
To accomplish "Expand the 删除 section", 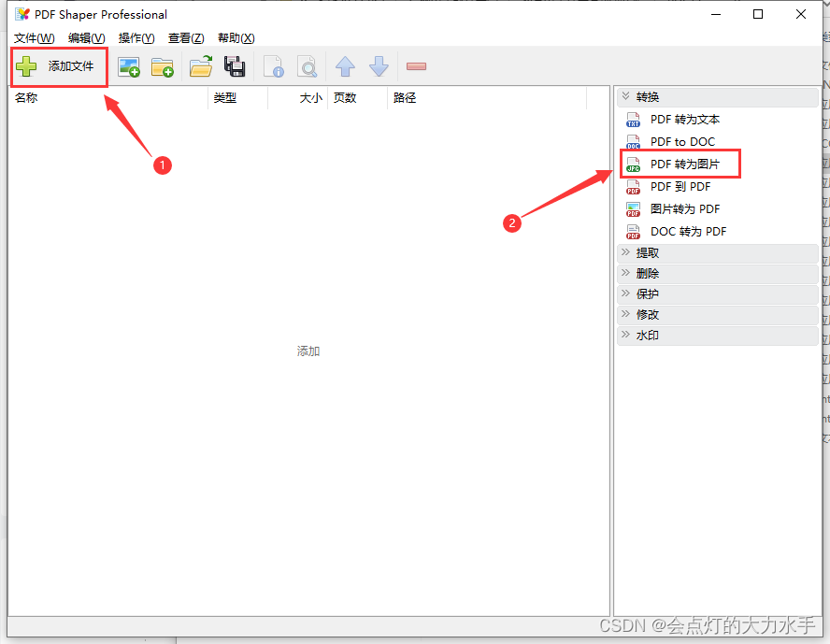I will tap(718, 274).
